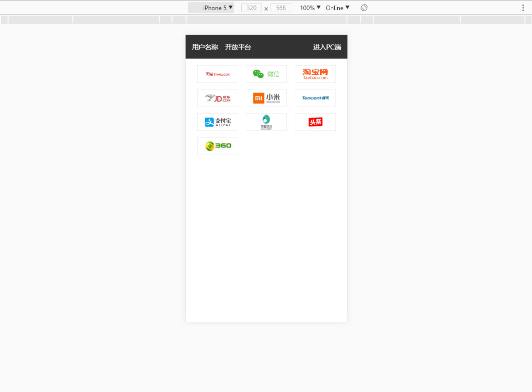532x392 pixels.
Task: Expand the Online network throttling dropdown
Action: [338, 8]
